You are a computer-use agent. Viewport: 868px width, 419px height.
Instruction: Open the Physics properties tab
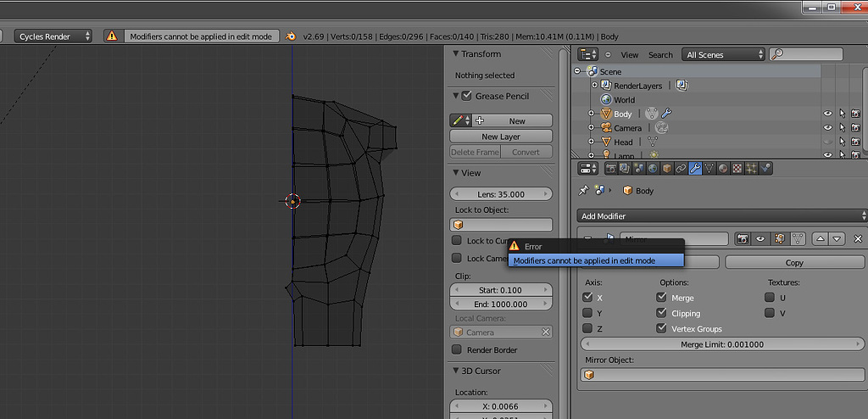(x=765, y=169)
